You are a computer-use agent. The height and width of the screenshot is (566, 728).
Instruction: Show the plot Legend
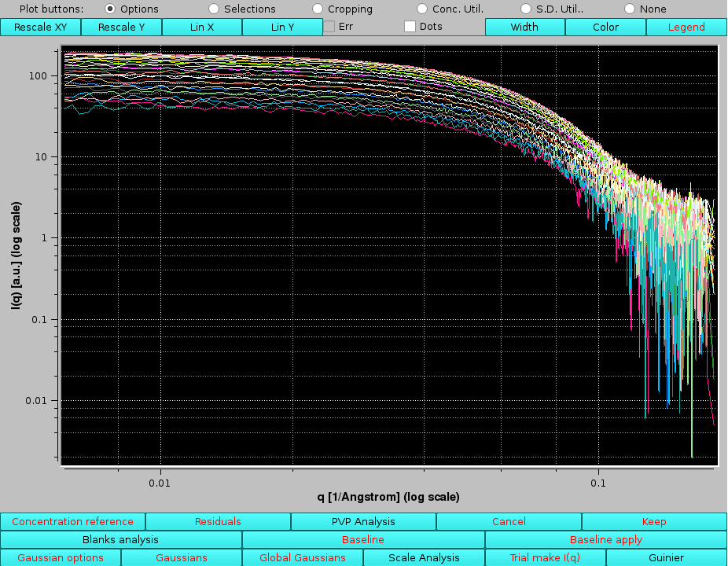click(x=686, y=26)
